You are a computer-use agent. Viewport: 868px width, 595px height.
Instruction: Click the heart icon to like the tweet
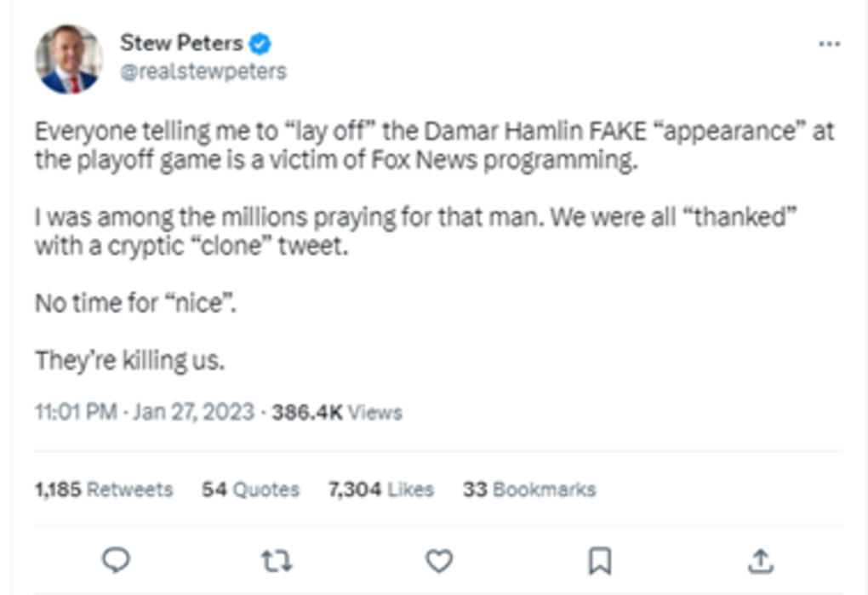(x=439, y=558)
